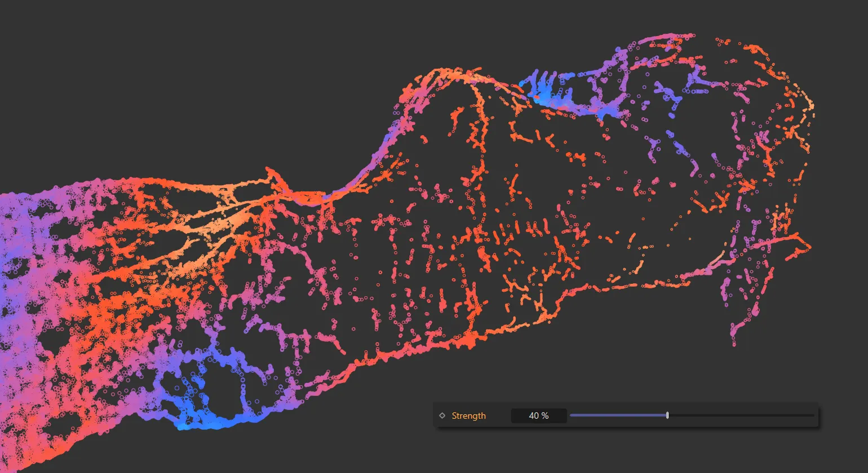Click the empty dark background in top-left corner
This screenshot has width=868, height=473.
tap(85, 56)
